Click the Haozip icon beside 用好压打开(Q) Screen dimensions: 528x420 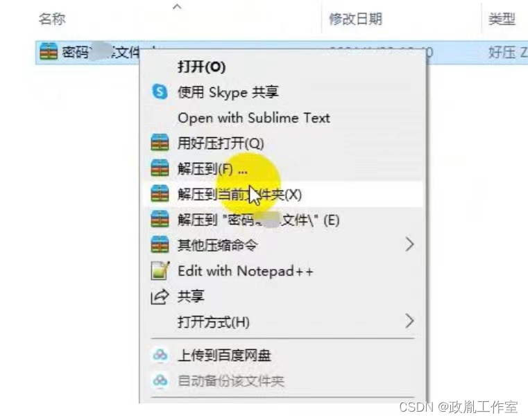160,142
